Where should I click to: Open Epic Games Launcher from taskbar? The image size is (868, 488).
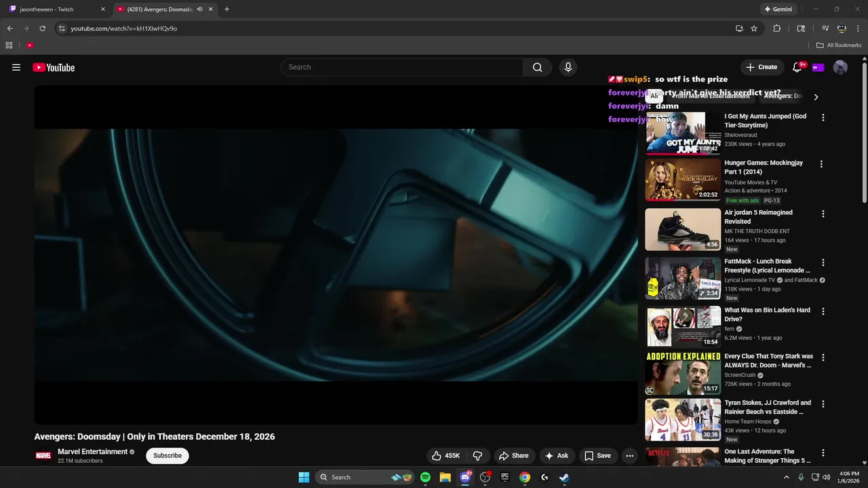click(505, 477)
